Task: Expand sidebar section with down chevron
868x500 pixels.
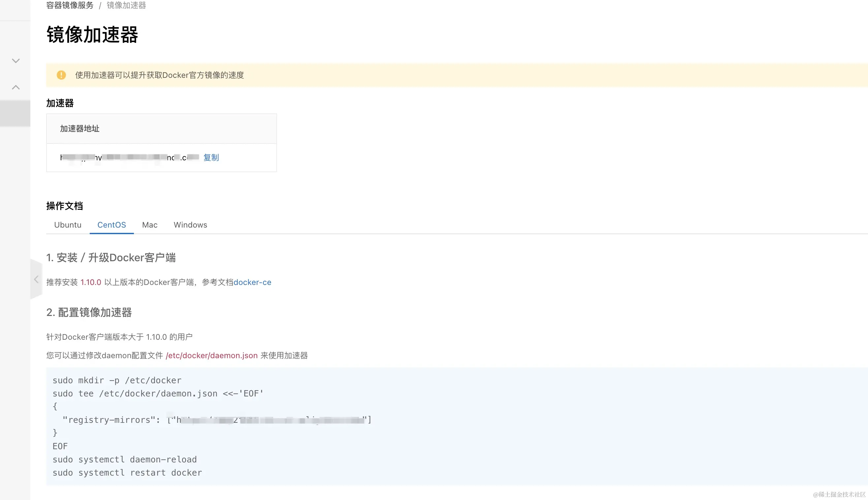Action: 16,61
